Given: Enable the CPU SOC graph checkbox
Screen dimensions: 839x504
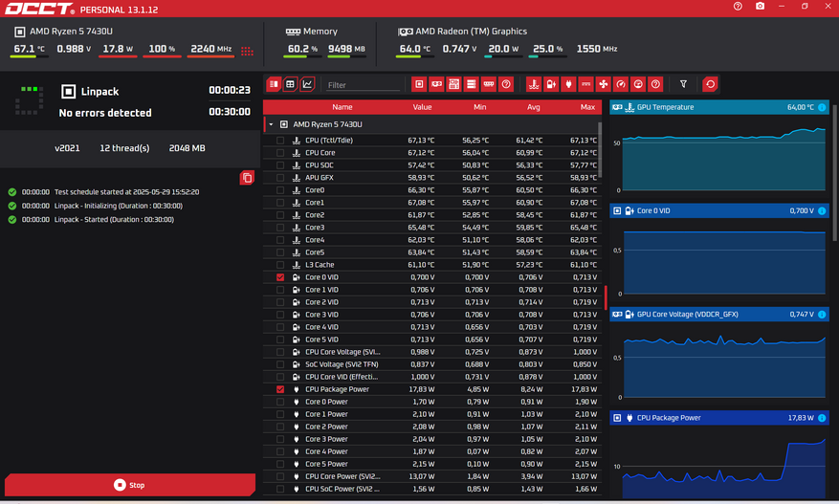Looking at the screenshot, I should coord(280,165).
